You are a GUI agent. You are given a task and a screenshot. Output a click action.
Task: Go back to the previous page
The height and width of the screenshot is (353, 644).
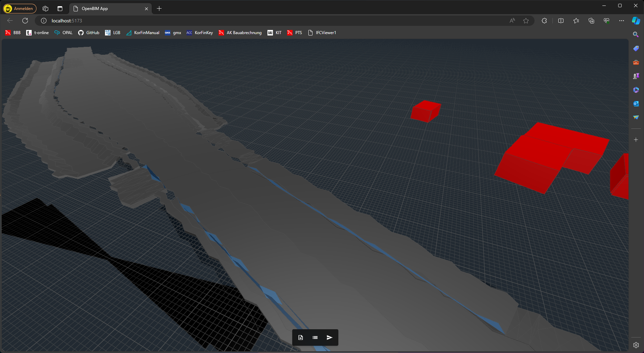tap(10, 21)
